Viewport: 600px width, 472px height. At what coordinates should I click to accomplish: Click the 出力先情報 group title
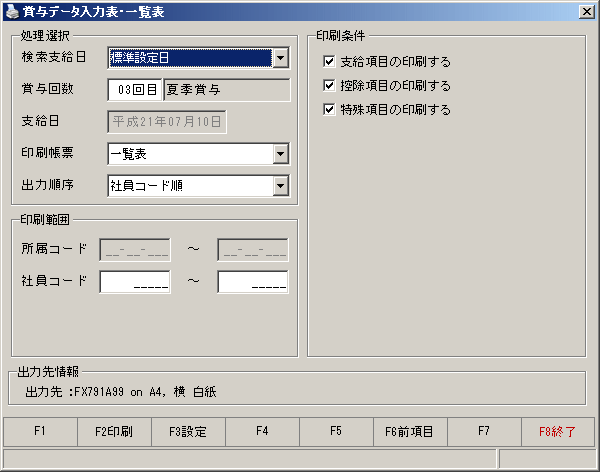tap(48, 371)
